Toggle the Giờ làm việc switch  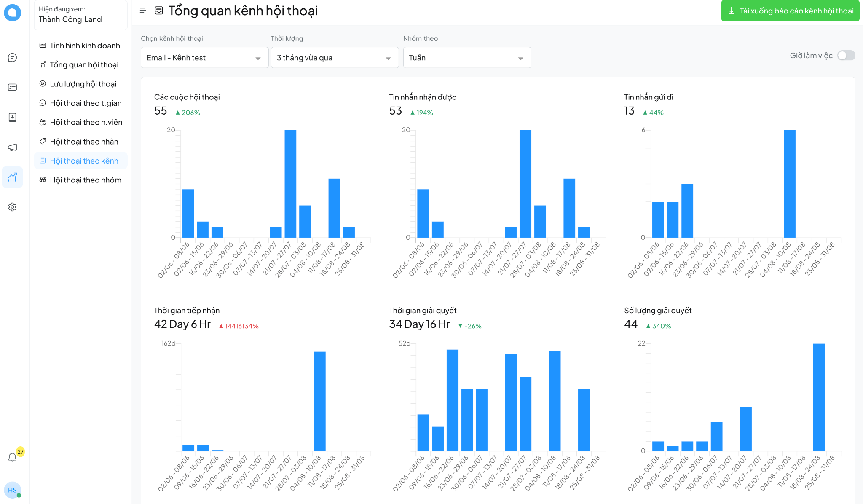846,56
